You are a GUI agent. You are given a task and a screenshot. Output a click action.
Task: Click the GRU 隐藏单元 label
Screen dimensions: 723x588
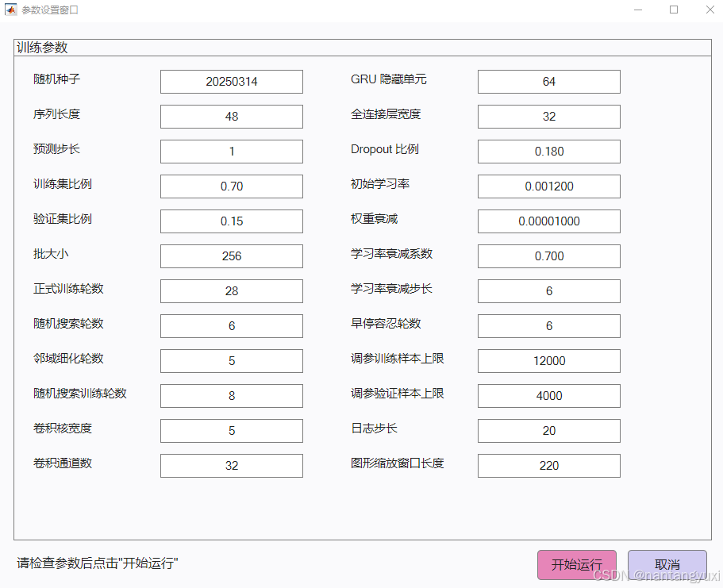(389, 79)
